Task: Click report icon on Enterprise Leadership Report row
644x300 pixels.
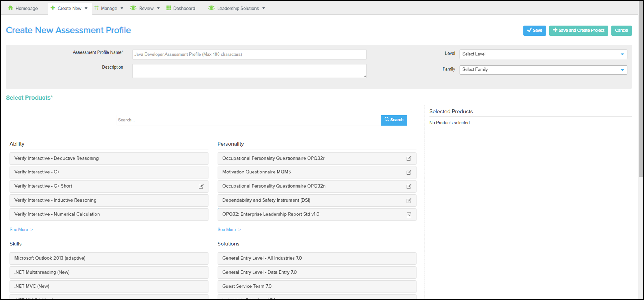Action: 409,215
